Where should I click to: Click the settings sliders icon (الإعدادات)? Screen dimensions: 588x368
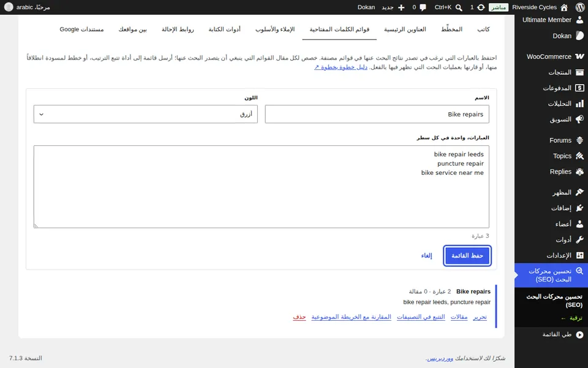(x=579, y=255)
